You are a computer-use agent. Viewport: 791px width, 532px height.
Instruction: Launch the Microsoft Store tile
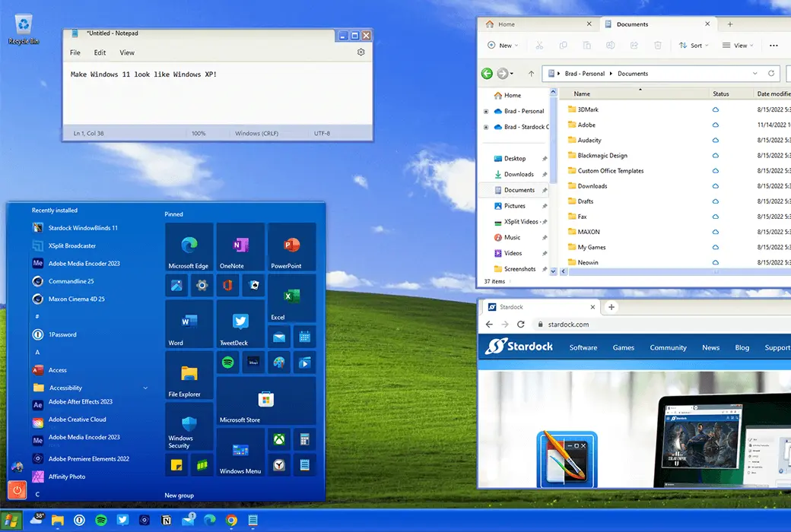click(x=266, y=401)
